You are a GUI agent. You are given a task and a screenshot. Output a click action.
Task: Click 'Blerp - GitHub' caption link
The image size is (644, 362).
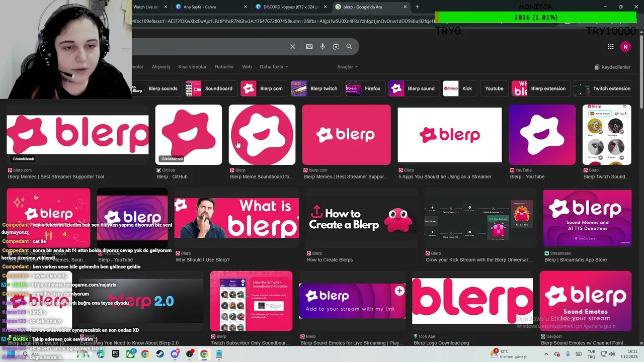(172, 177)
